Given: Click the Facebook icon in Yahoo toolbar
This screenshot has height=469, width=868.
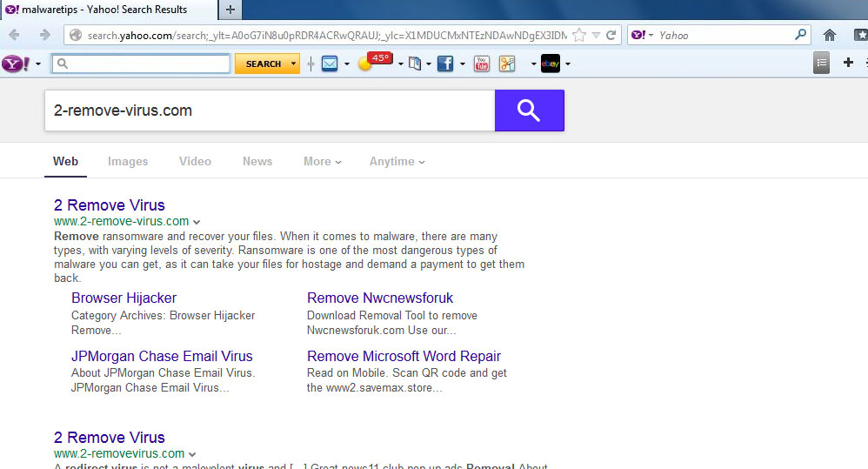Looking at the screenshot, I should (444, 64).
